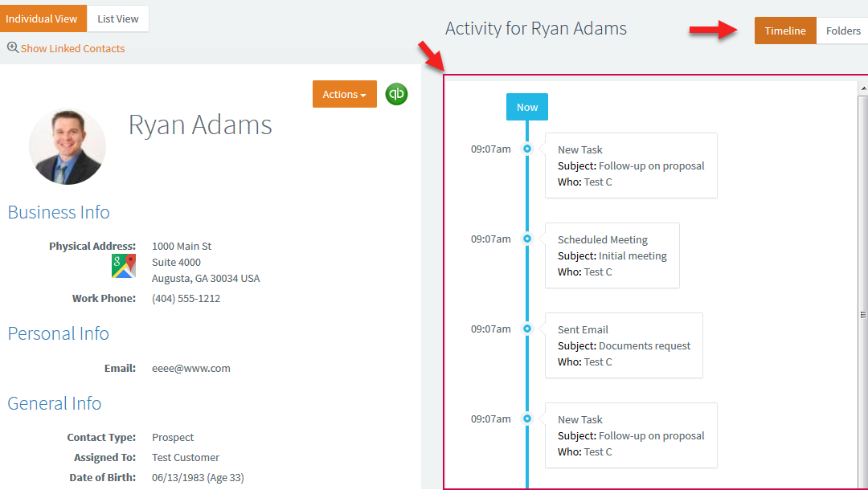The image size is (868, 490).
Task: Keep Timeline view active by clicking Timeline
Action: 785,31
